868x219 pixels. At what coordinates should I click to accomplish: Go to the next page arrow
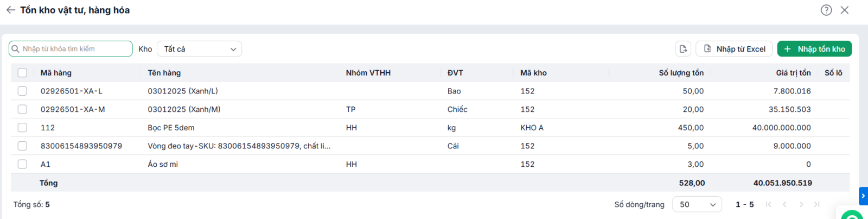tap(801, 204)
